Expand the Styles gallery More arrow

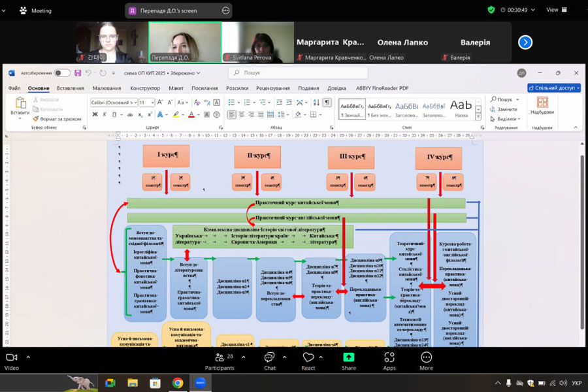point(478,117)
